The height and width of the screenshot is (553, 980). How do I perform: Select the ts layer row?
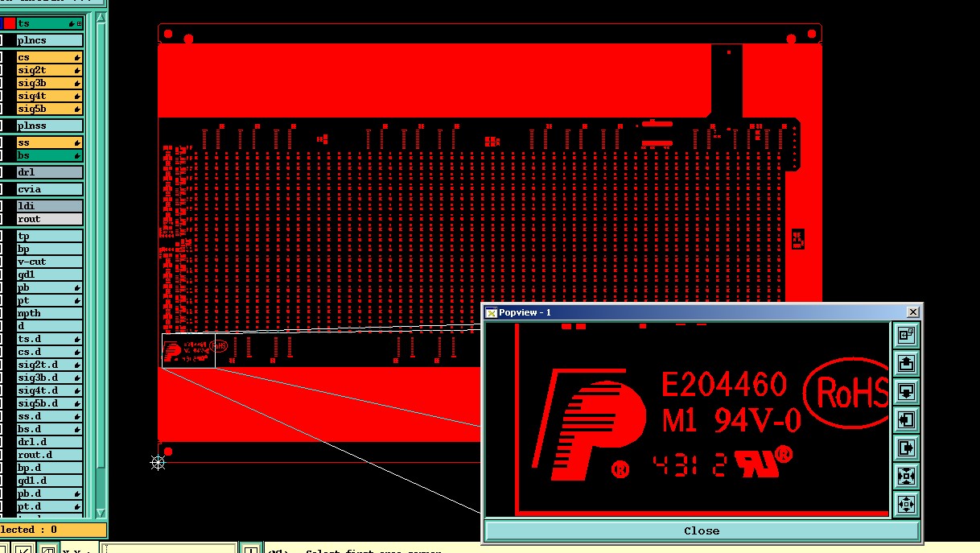[x=50, y=23]
